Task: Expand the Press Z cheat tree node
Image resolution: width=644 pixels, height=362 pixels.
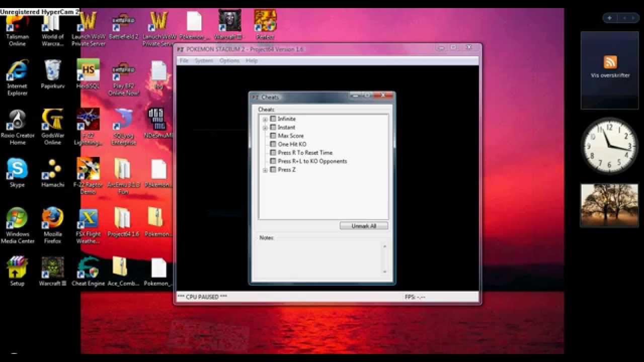Action: (x=265, y=170)
